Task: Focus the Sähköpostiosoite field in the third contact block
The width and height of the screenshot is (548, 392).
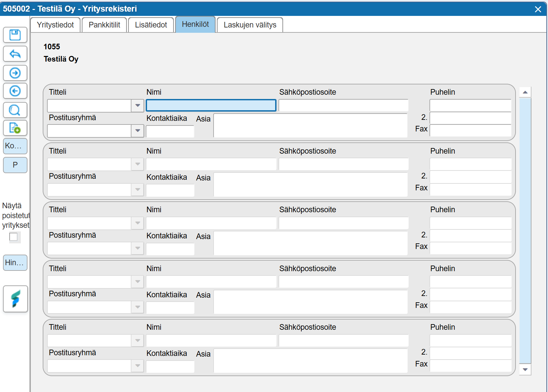Action: tap(344, 223)
